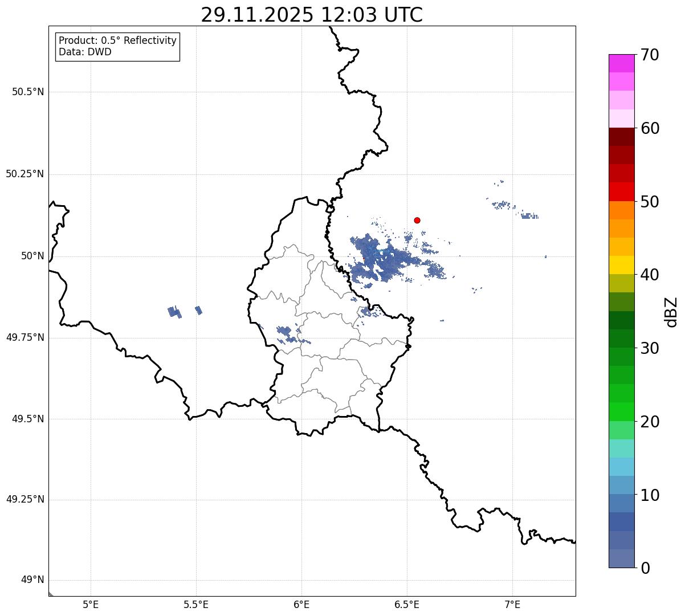Click the longitude label "6.5°E"
Screen dimensions: 685x616
pyautogui.click(x=407, y=604)
